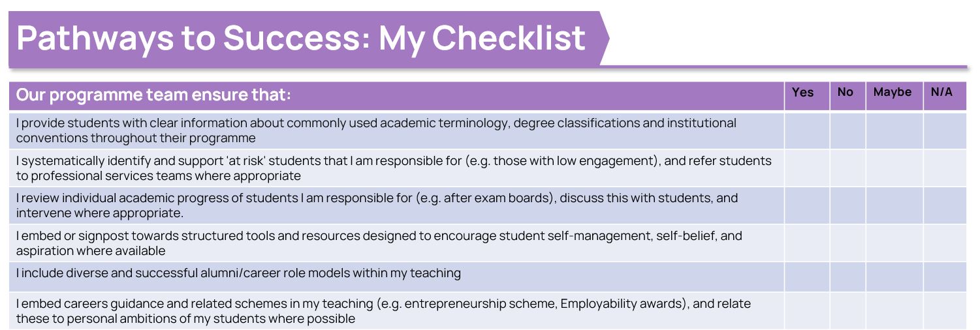Image resolution: width=980 pixels, height=330 pixels.
Task: Mark Maybe for structured tools and resources row
Action: point(894,243)
